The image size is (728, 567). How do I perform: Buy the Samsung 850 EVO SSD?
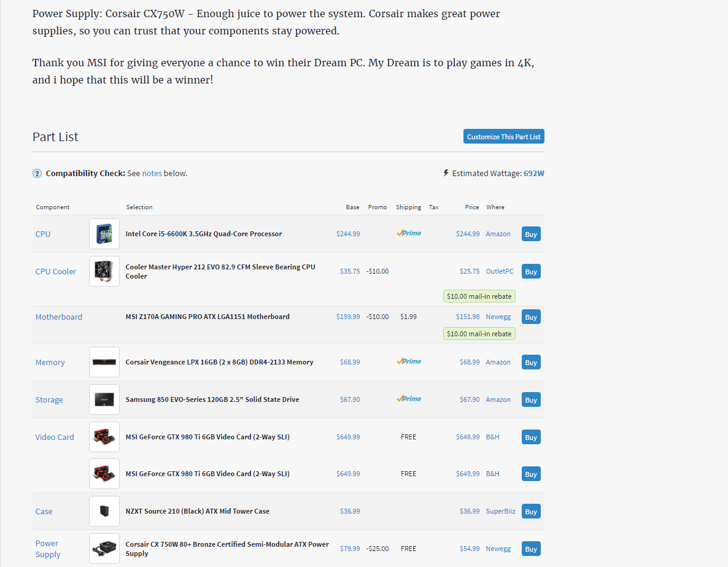coord(531,400)
